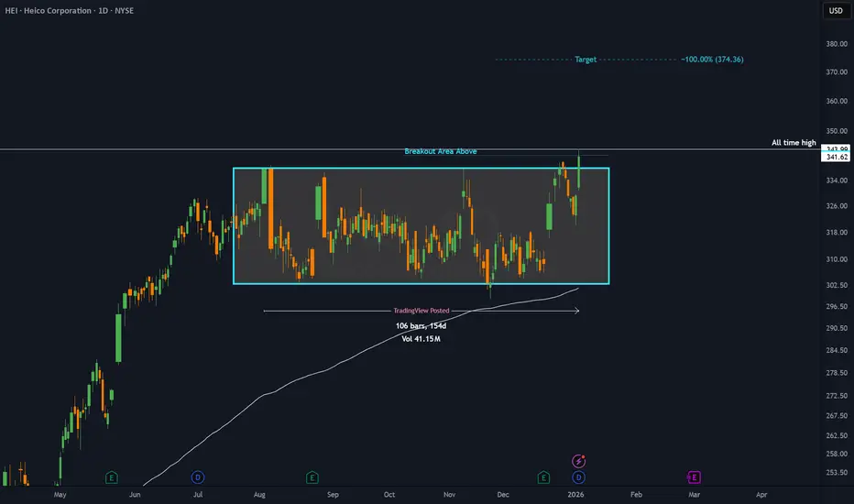The width and height of the screenshot is (854, 504).
Task: Select the 'Breakout Area Above' text annotation
Action: point(441,151)
